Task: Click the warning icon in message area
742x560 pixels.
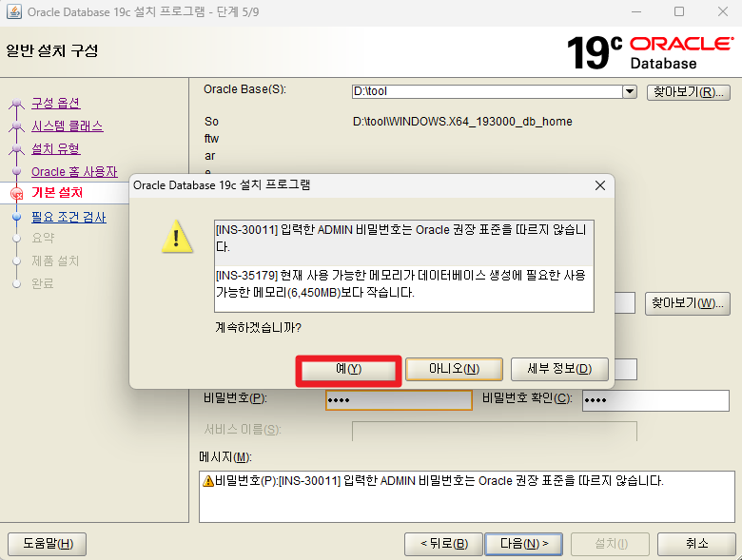Action: [x=207, y=481]
